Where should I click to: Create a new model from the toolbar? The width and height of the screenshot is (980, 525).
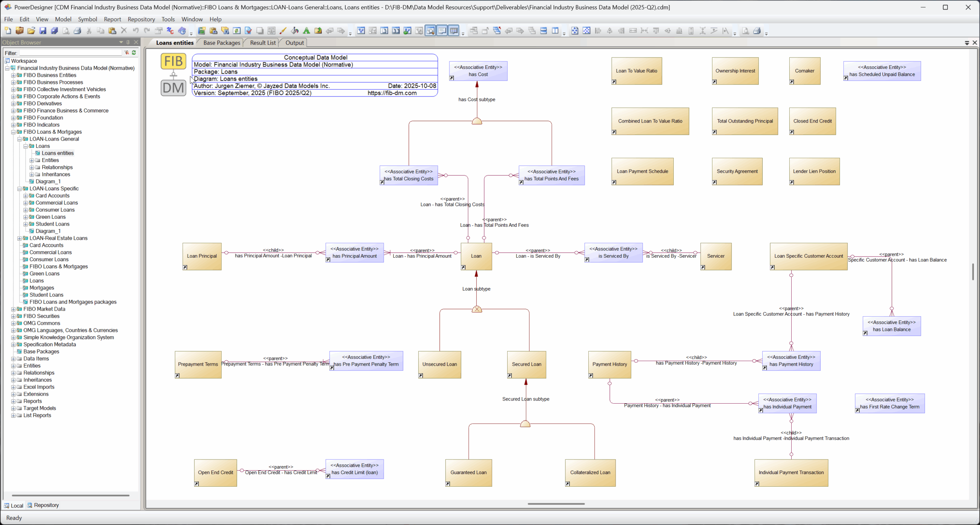(8, 31)
